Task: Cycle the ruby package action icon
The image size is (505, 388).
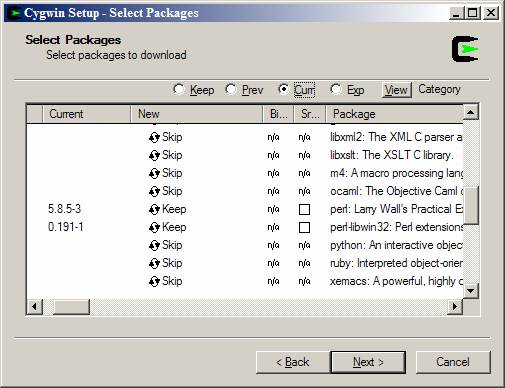Action: (154, 263)
